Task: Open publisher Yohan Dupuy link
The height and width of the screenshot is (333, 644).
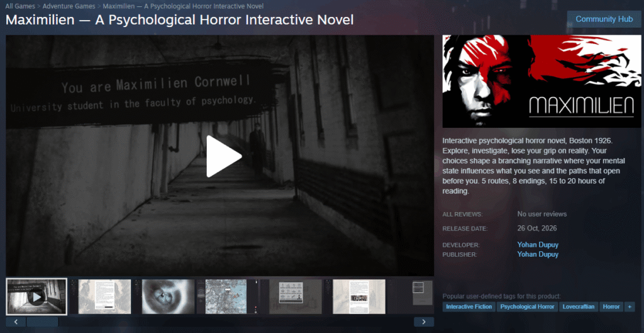Action: [538, 254]
